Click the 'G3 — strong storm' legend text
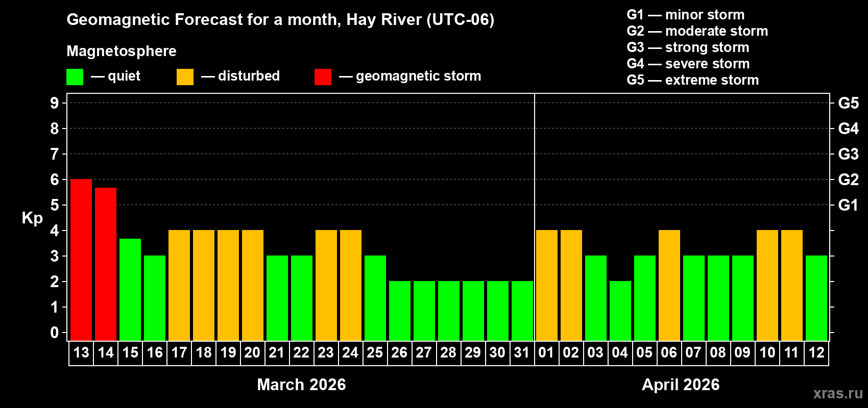 688,47
